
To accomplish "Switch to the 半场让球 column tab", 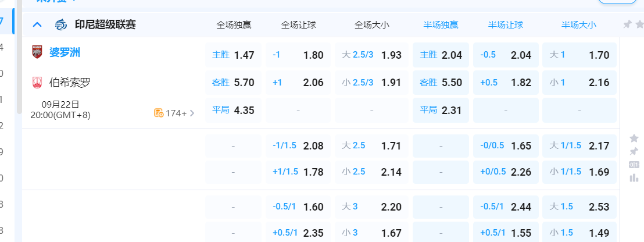I will click(x=505, y=24).
